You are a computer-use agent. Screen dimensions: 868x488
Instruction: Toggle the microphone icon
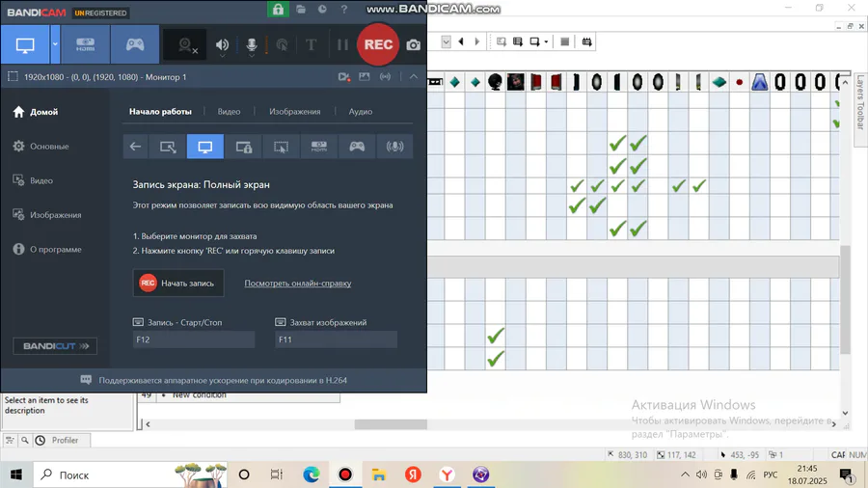click(x=252, y=44)
